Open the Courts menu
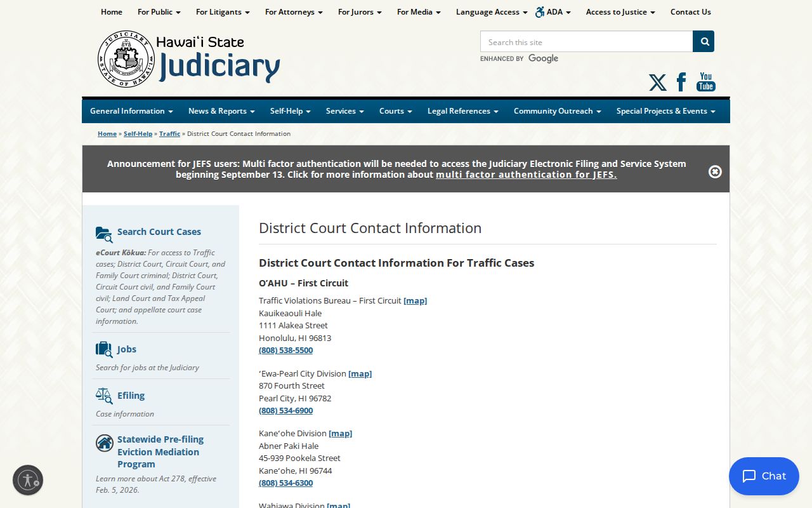 click(x=396, y=111)
